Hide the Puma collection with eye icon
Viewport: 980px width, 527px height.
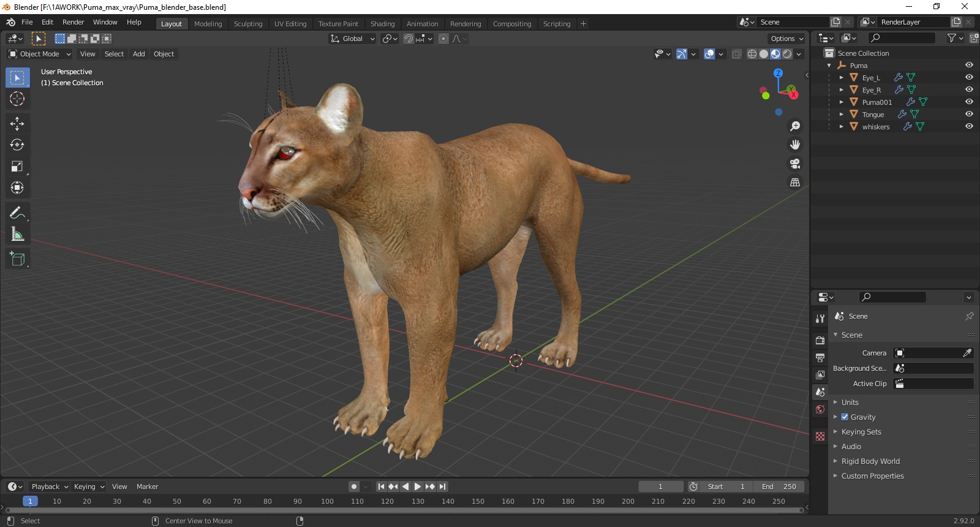pyautogui.click(x=969, y=65)
